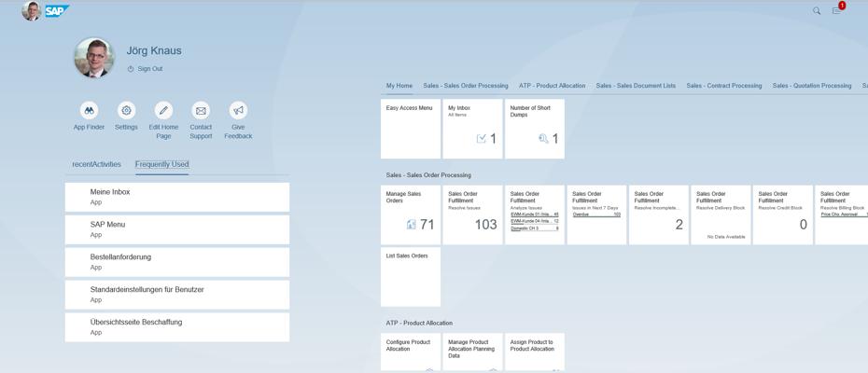Open notifications icon with red badge
Image resolution: width=868 pixels, height=373 pixels.
[x=837, y=9]
